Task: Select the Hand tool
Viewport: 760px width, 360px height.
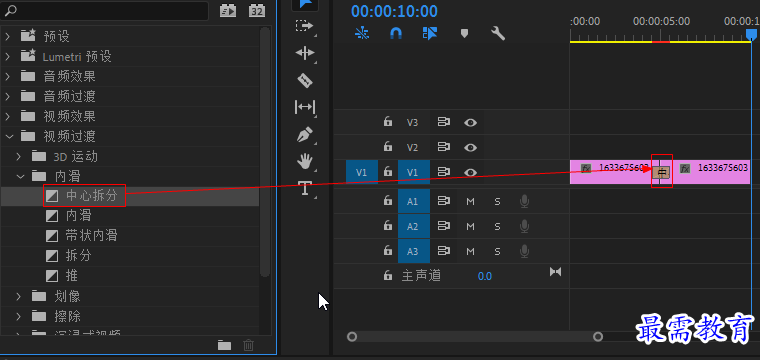Action: 305,161
